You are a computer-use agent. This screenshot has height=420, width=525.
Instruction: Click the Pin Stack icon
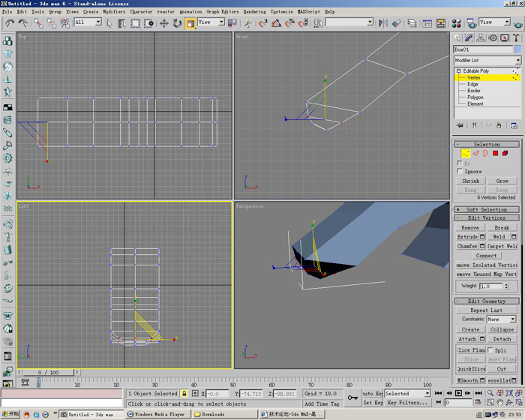[x=460, y=125]
